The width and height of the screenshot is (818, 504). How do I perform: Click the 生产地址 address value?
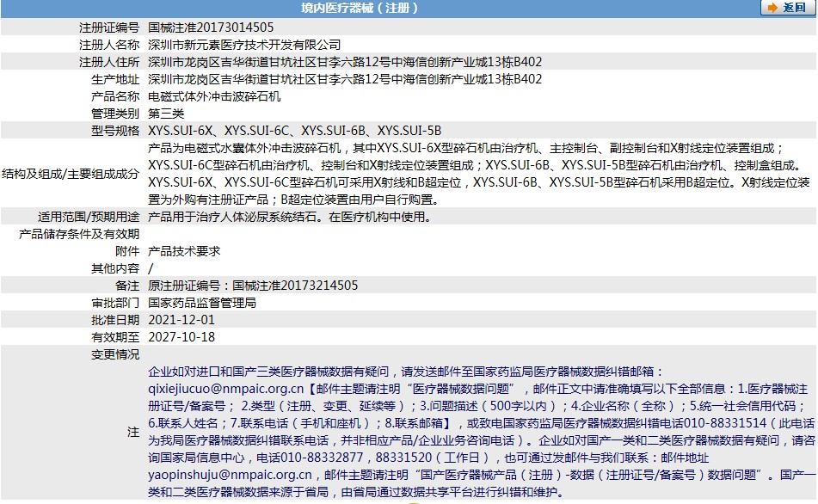[x=345, y=79]
